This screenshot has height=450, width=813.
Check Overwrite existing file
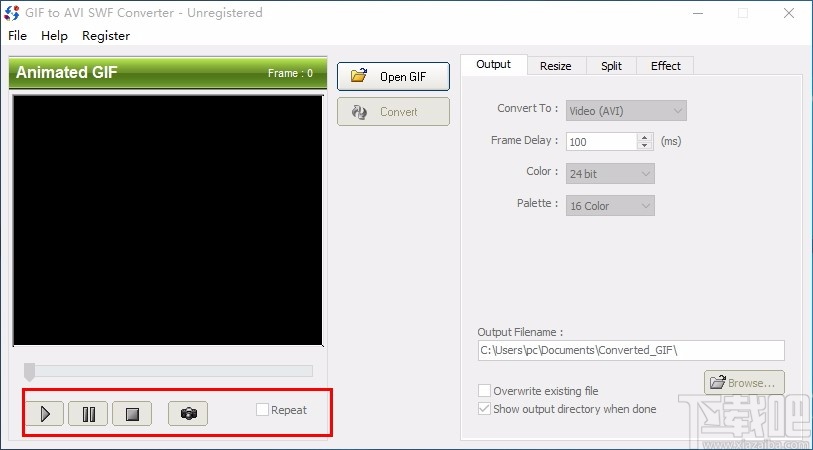[x=484, y=390]
